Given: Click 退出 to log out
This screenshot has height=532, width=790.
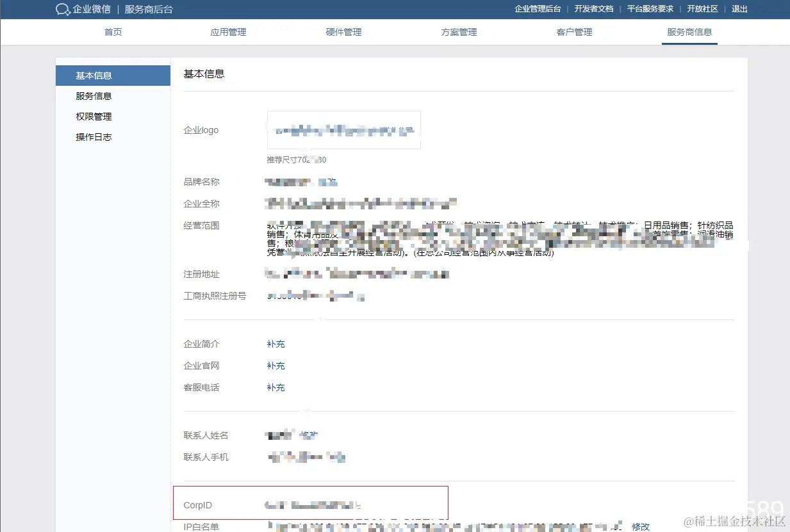Looking at the screenshot, I should (x=739, y=9).
